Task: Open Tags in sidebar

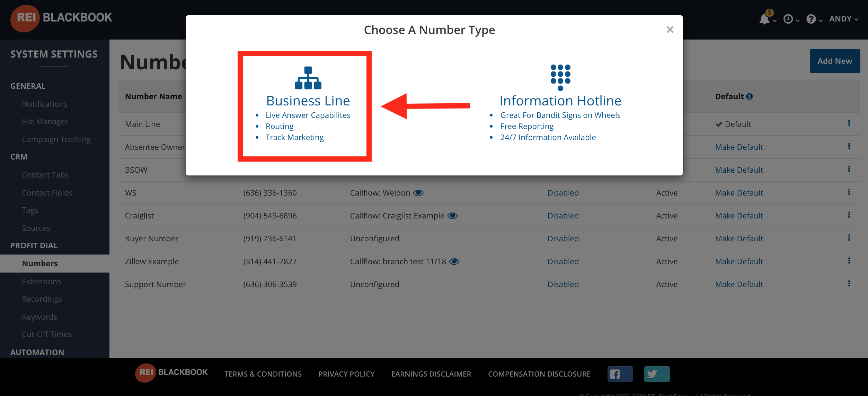Action: [x=30, y=210]
